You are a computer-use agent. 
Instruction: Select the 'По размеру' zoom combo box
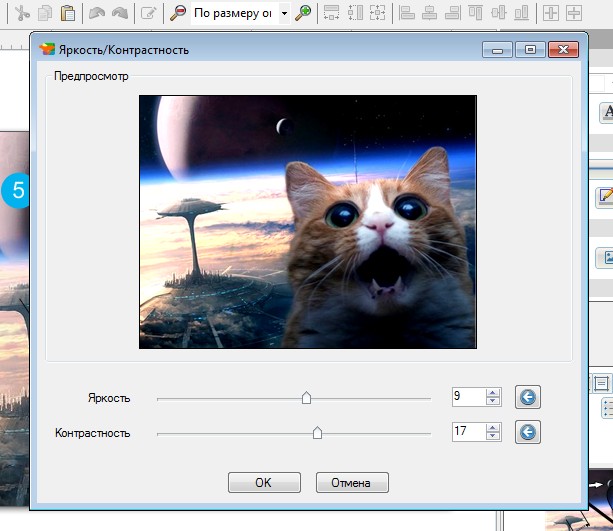(x=240, y=13)
